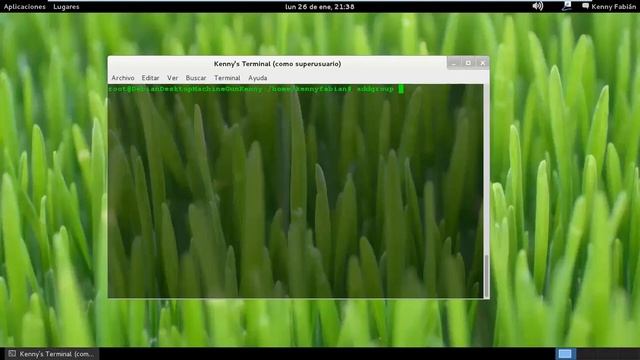This screenshot has width=640, height=360.
Task: Open the Terminal menu
Action: tap(227, 78)
